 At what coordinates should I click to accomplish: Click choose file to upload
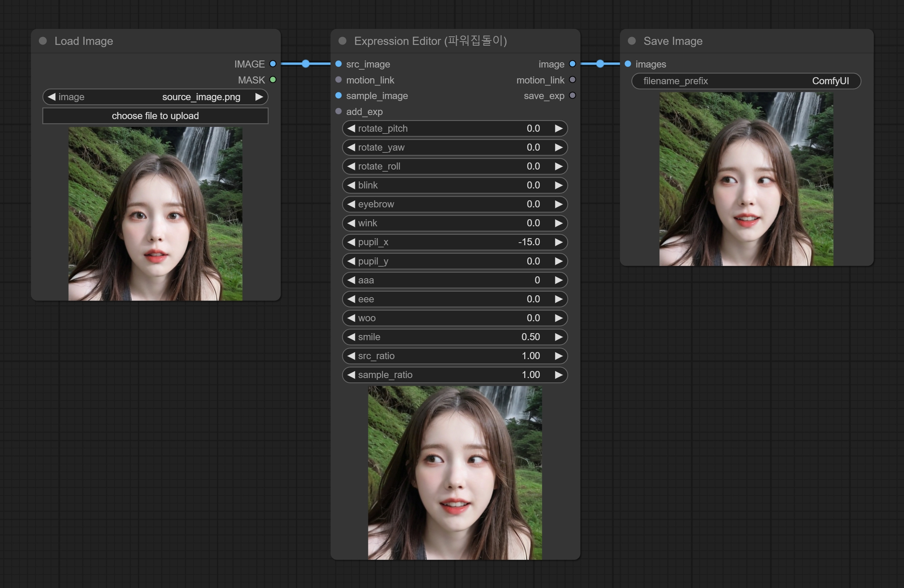[x=155, y=116]
